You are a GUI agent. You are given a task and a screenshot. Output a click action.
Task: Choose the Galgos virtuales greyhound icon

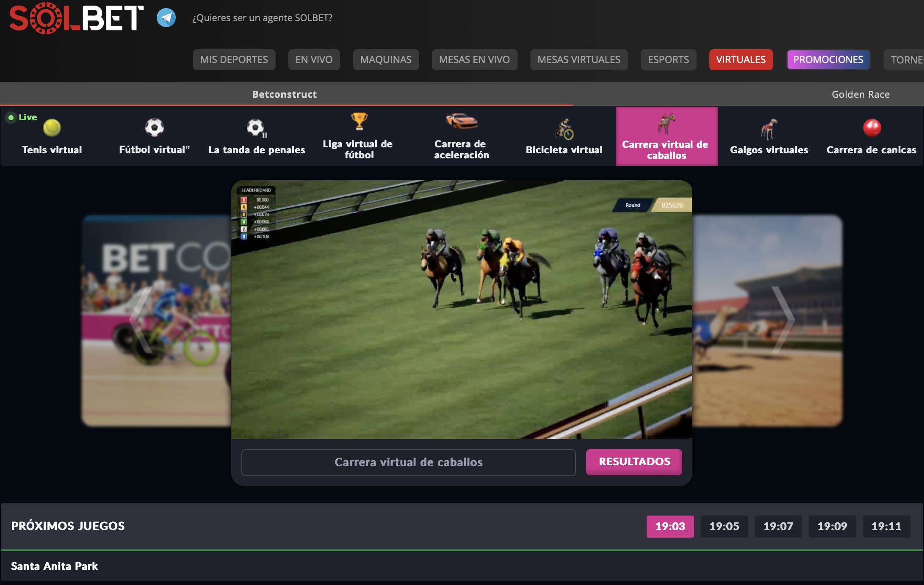(769, 129)
